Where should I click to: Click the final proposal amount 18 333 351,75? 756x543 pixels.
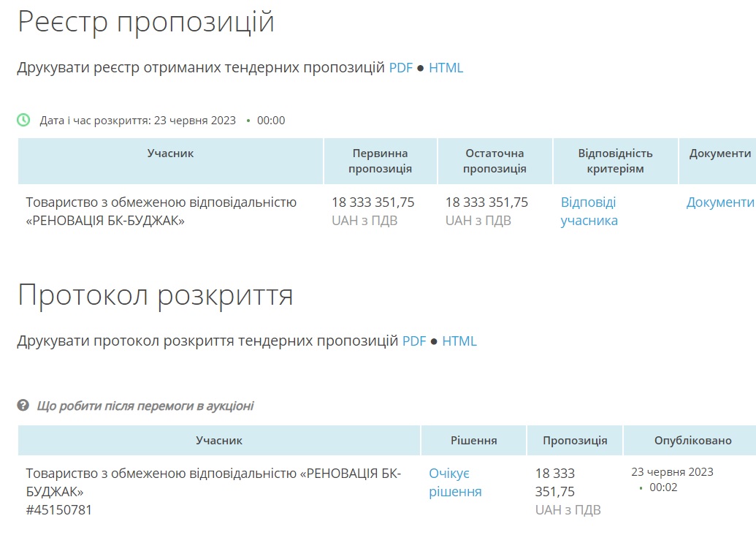click(x=486, y=202)
